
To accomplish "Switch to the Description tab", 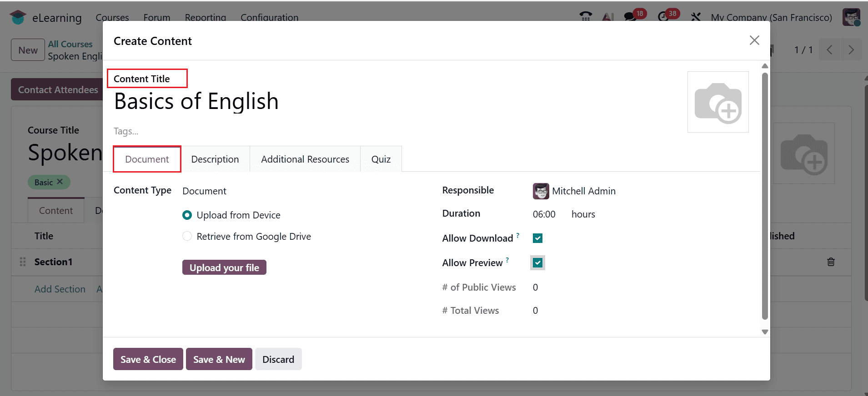I will tap(215, 159).
